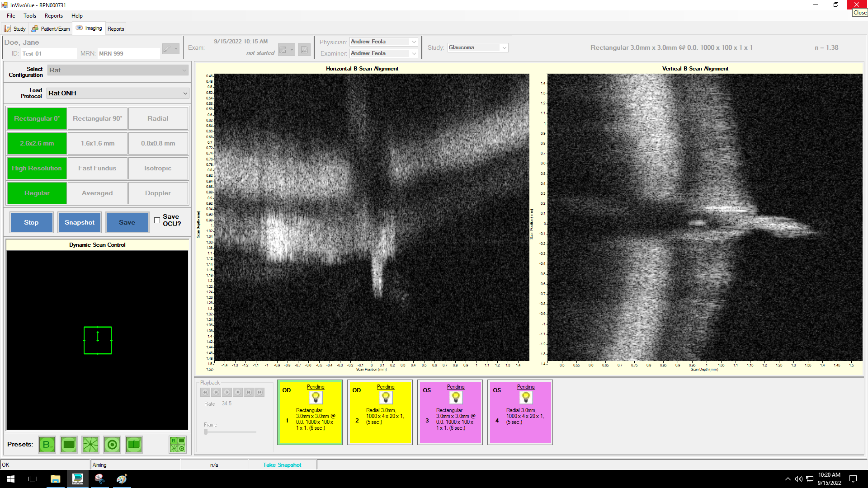
Task: Select the concentric circle preset icon
Action: pos(112,445)
